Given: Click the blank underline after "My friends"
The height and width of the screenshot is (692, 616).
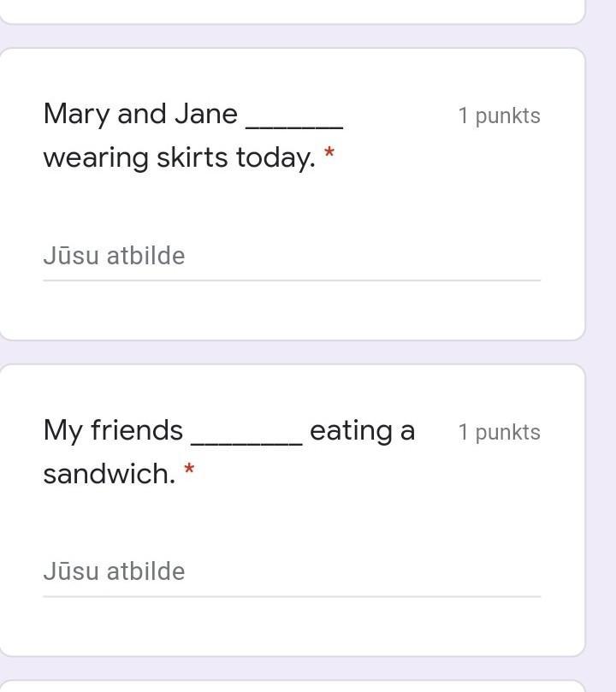Looking at the screenshot, I should [246, 444].
